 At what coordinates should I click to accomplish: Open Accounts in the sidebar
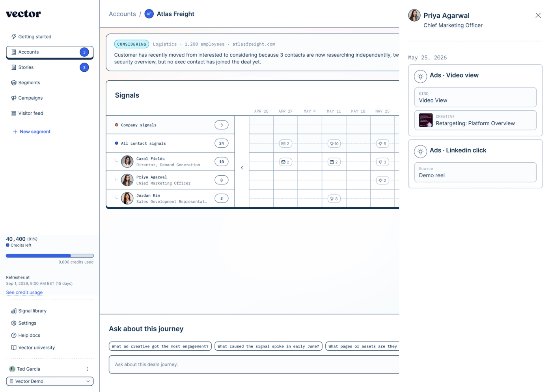(50, 52)
